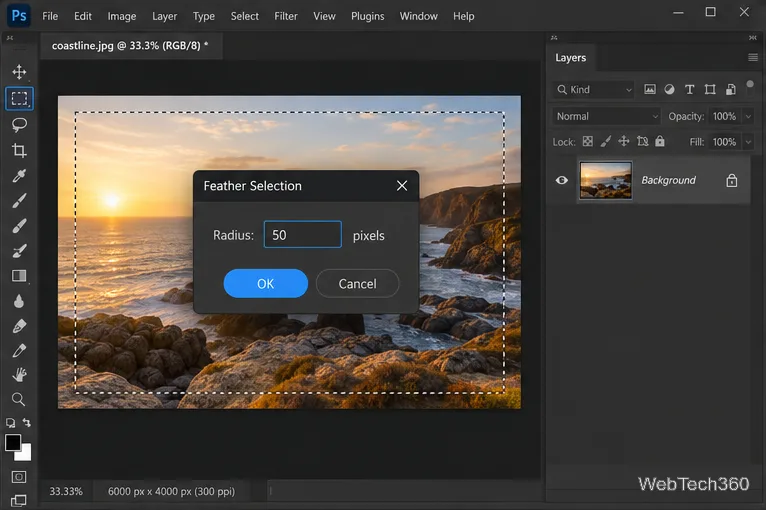Change screen mode icon in toolbar
Screen dimensions: 766x510
tap(19, 500)
